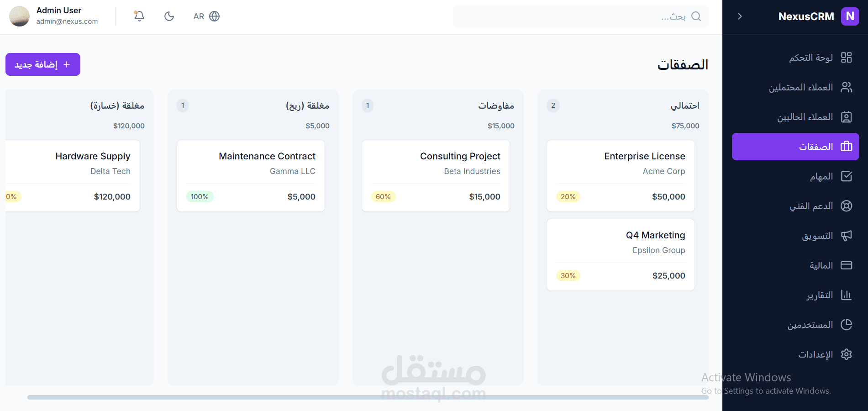Click the horizontal scrollbar under the board
868x411 pixels.
pyautogui.click(x=368, y=397)
